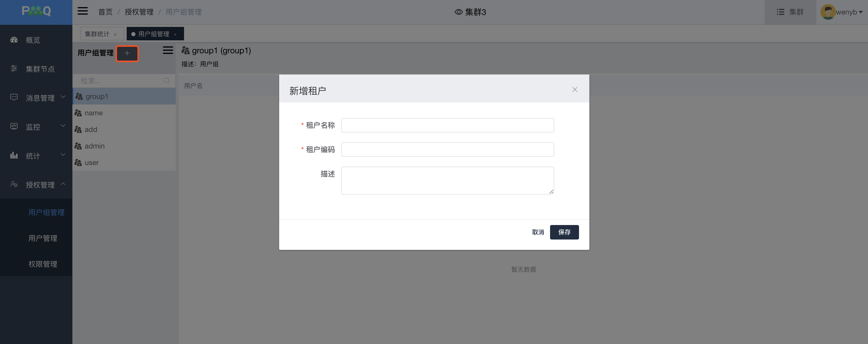Screen dimensions: 868x344
Task: Click the eye icon next to 集群3
Action: (458, 12)
